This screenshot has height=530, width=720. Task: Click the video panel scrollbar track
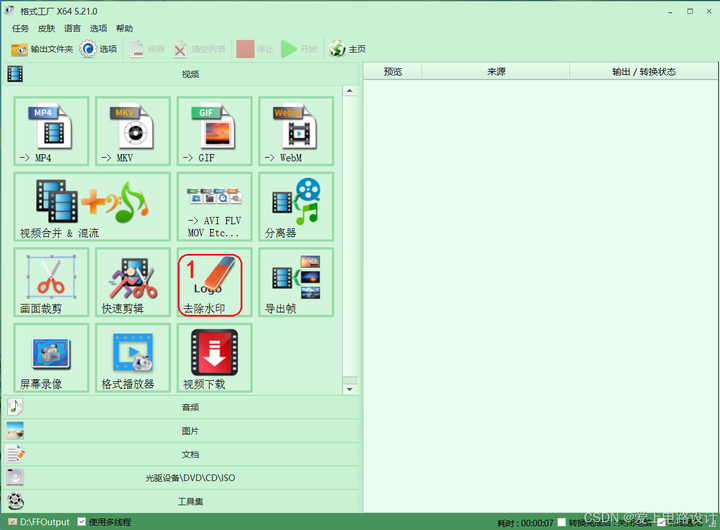click(350, 237)
